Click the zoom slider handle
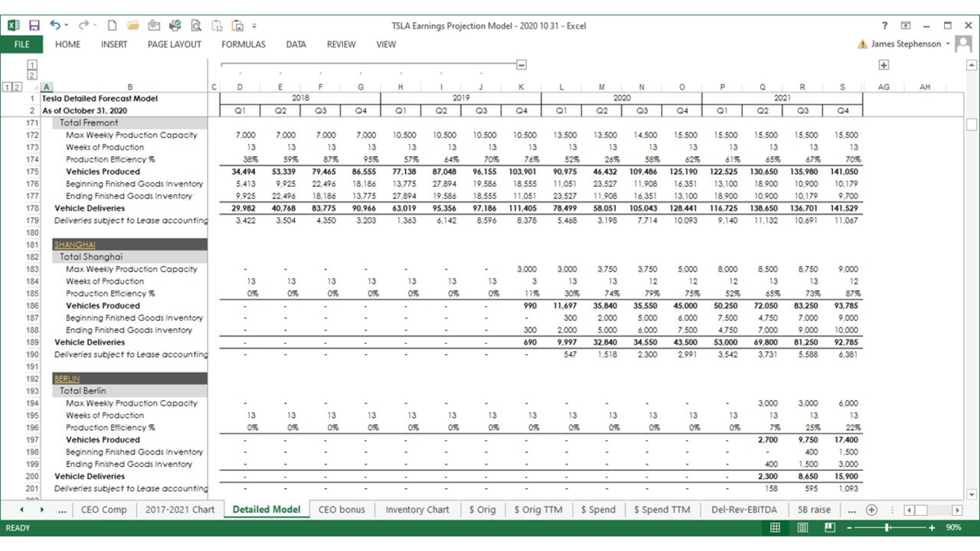 point(887,528)
